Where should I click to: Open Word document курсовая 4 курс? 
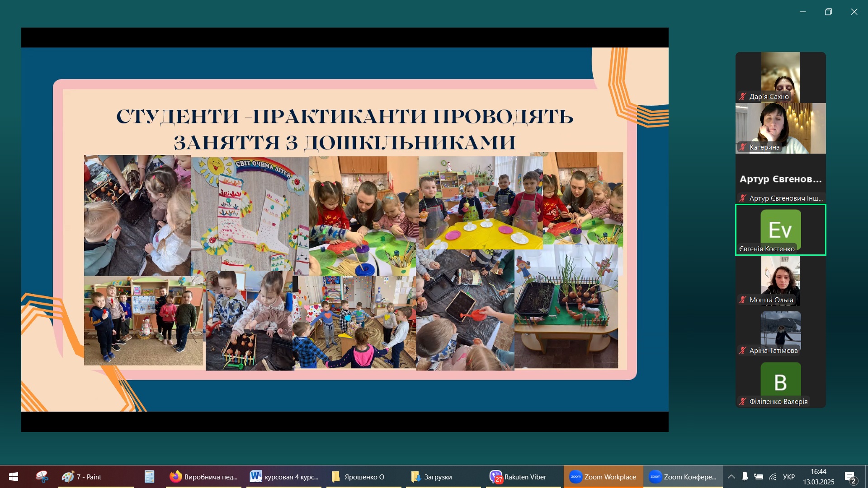284,477
